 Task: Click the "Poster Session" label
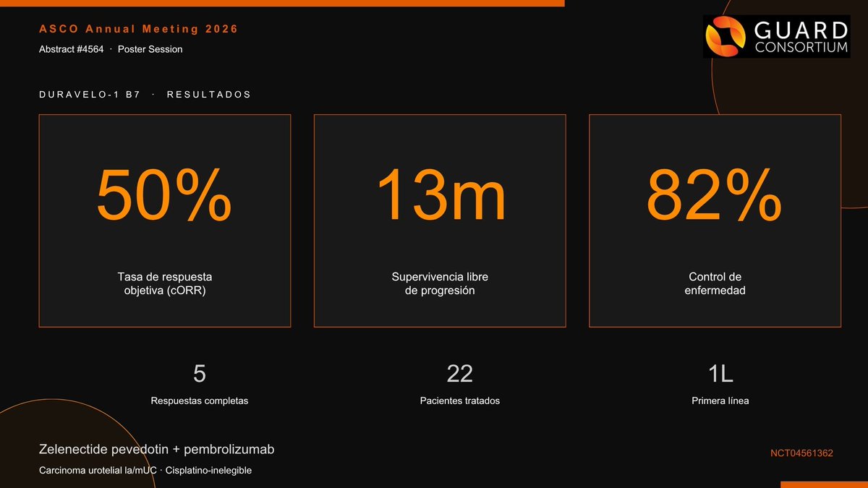point(150,49)
